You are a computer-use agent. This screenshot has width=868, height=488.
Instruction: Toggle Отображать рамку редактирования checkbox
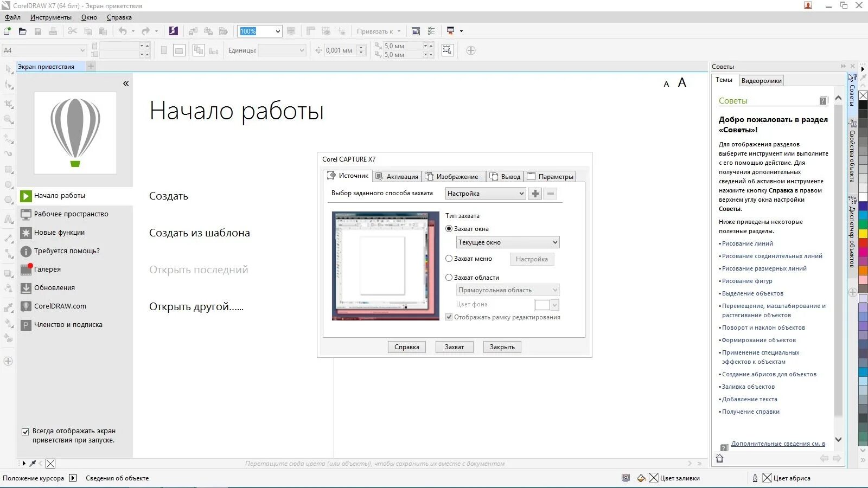449,317
